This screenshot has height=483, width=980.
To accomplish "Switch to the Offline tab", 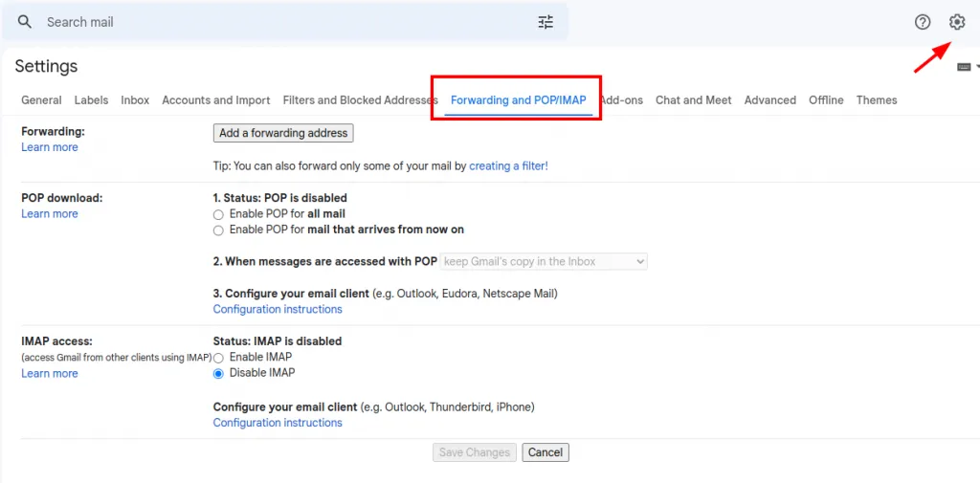I will [x=826, y=100].
